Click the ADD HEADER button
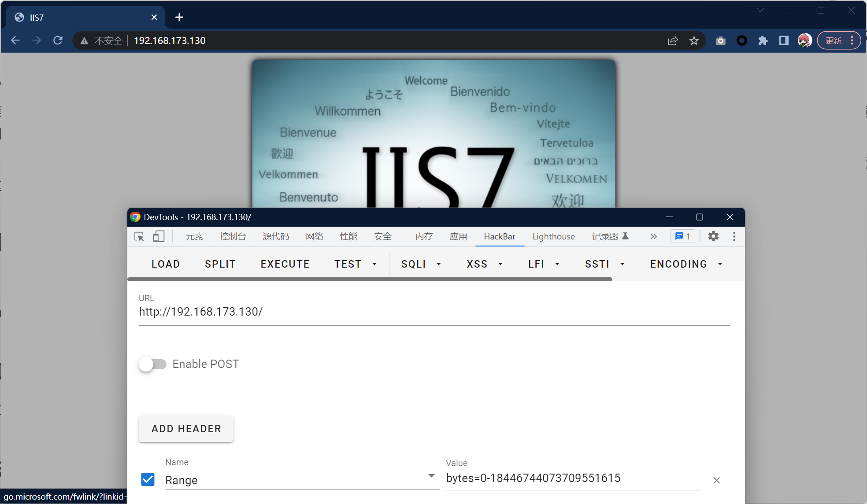 (x=186, y=428)
